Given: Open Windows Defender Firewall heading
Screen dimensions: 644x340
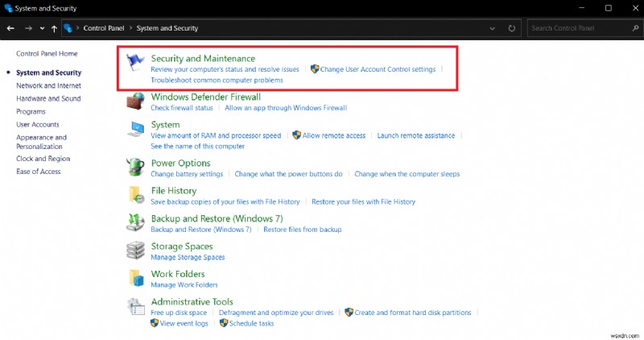Looking at the screenshot, I should [x=206, y=97].
